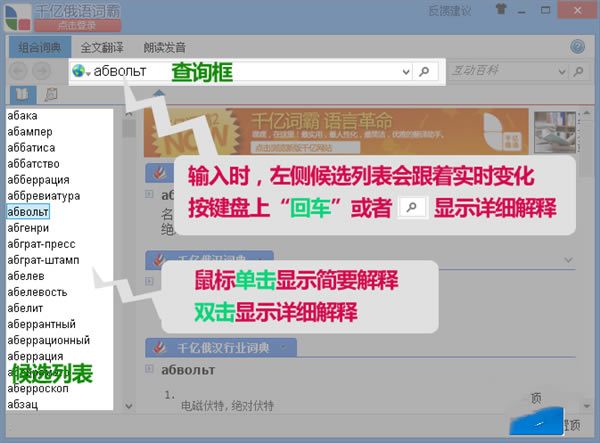This screenshot has width=600, height=443.
Task: Open the help question-mark icon
Action: tap(577, 47)
